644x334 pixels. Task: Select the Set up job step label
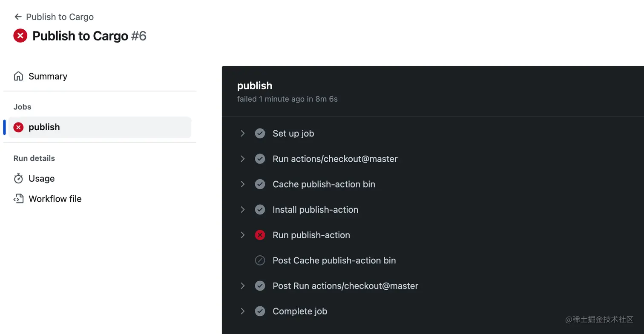pos(293,133)
